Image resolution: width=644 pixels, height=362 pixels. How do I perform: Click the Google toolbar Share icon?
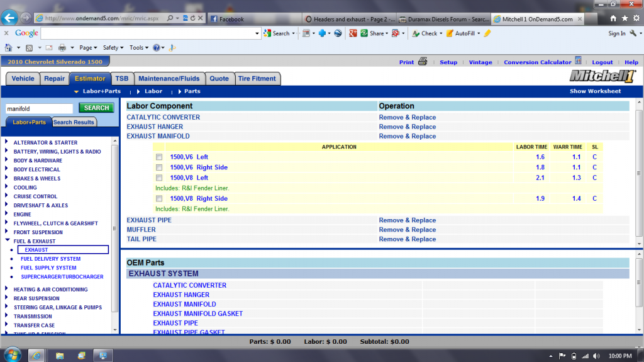click(364, 33)
